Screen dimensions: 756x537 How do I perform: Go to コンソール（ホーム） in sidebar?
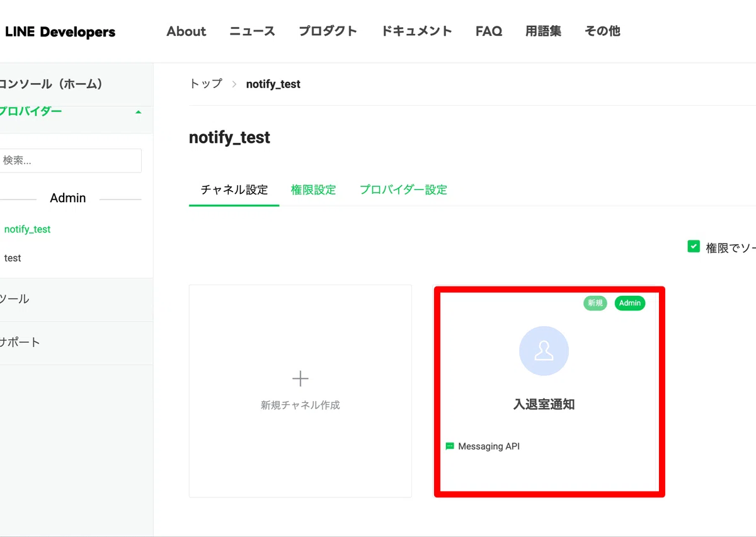(x=52, y=84)
